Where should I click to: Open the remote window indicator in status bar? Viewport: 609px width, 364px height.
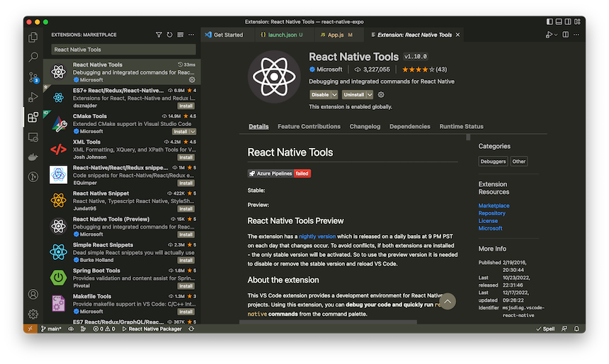tap(30, 329)
